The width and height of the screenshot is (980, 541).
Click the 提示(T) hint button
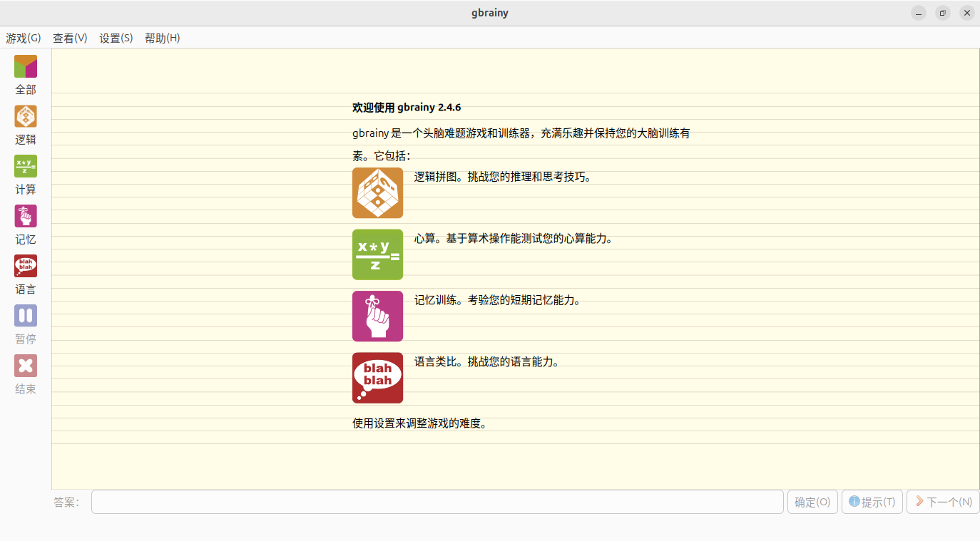(x=872, y=502)
